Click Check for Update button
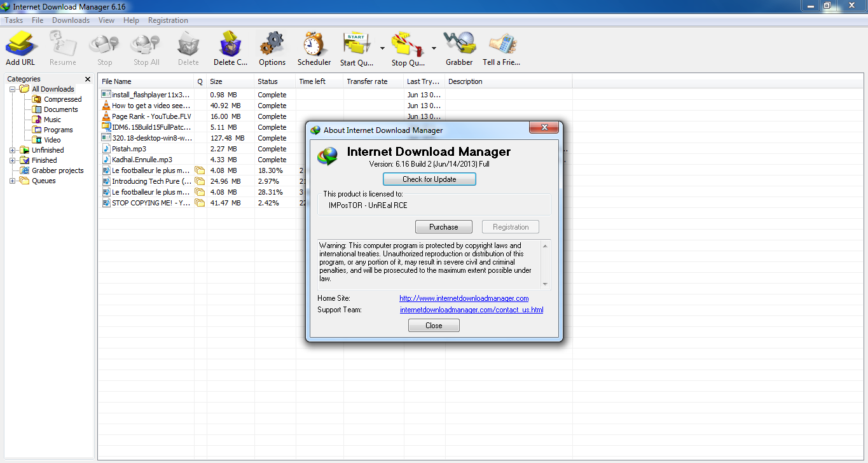 429,179
